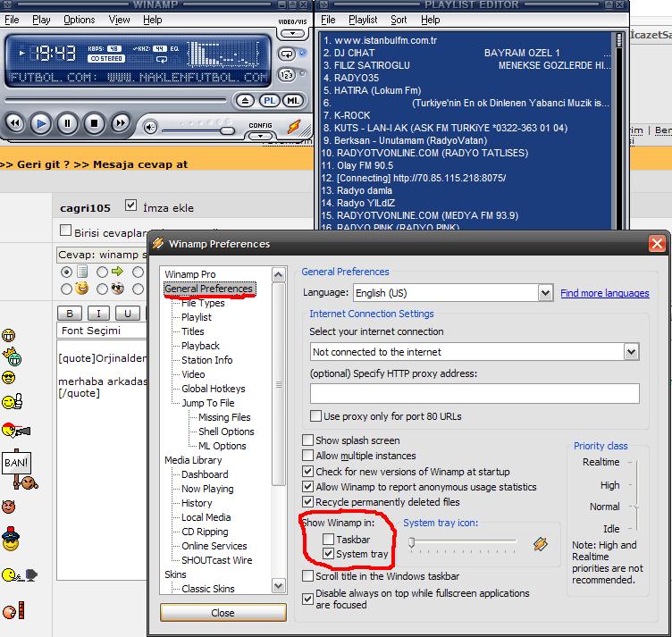Open the Language dropdown

click(545, 293)
